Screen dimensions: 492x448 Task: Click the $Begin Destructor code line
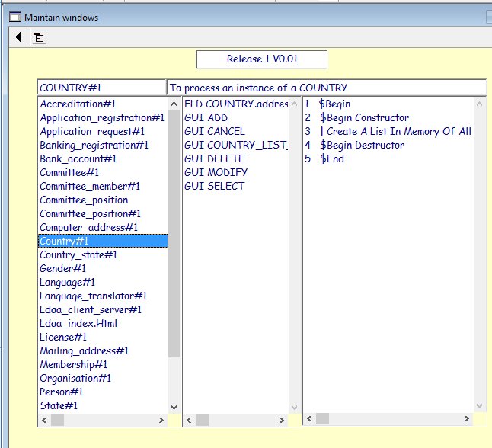tap(362, 145)
